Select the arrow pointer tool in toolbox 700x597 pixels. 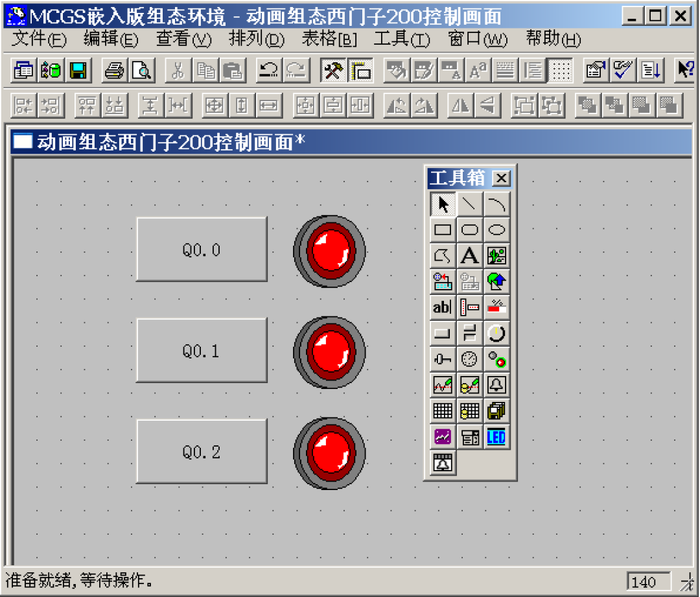tap(443, 204)
